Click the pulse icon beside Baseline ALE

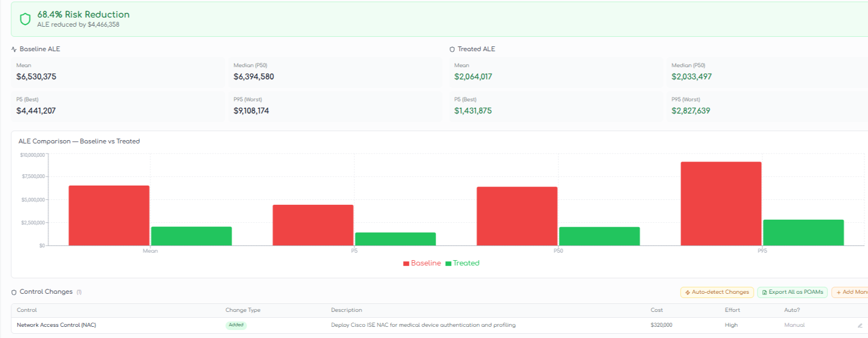click(14, 50)
